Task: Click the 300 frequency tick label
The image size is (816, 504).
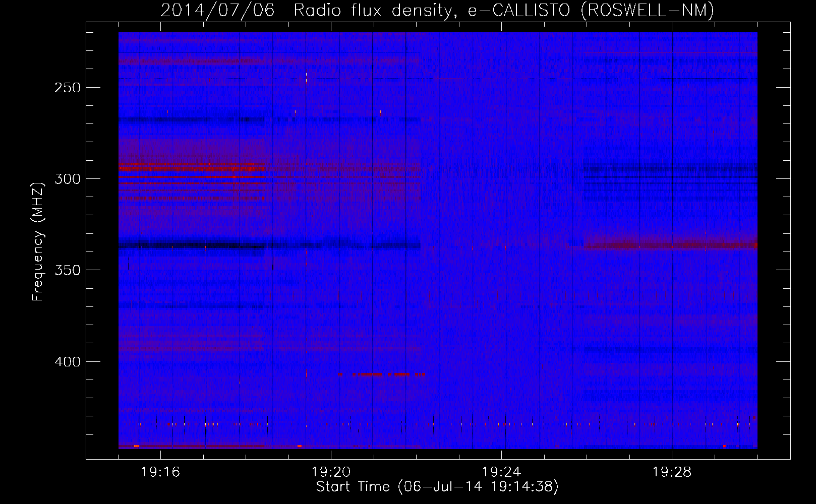Action: coord(67,179)
